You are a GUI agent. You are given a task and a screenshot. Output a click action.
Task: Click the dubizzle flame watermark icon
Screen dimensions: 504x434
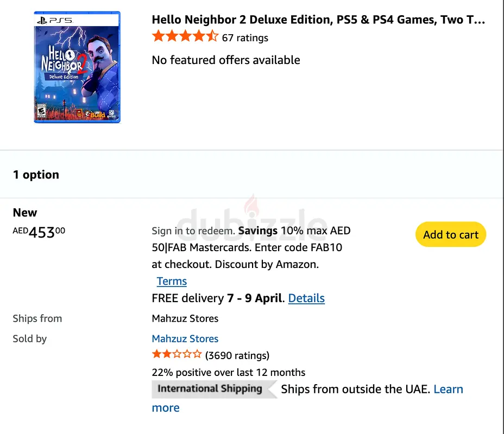click(x=251, y=205)
